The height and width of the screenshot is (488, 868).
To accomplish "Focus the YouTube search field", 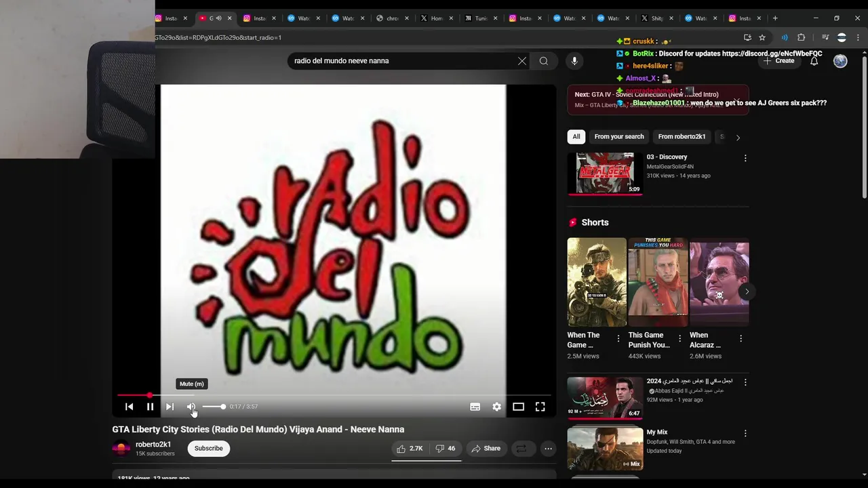I will [403, 61].
